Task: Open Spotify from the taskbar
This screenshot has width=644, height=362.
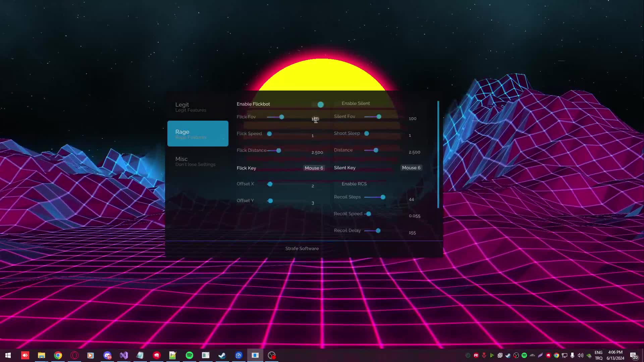Action: coord(190,355)
